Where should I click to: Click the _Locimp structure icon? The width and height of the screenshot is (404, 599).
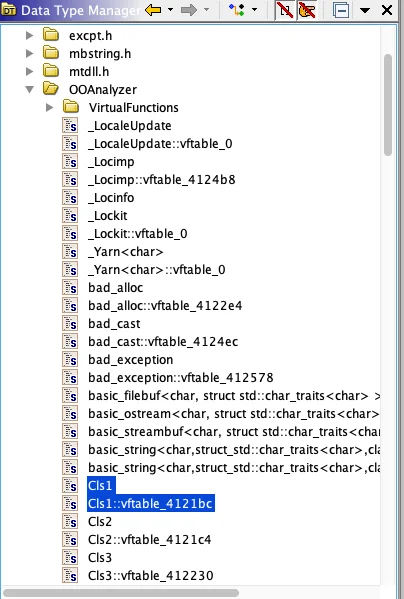(x=70, y=161)
